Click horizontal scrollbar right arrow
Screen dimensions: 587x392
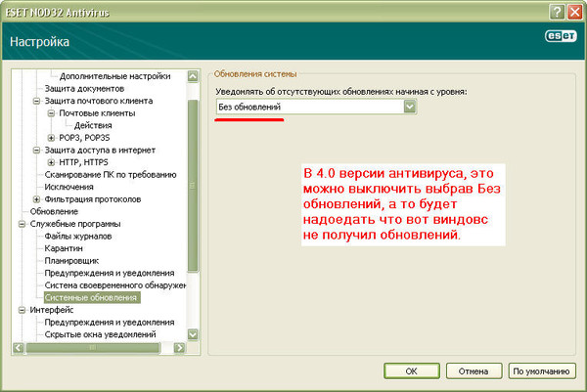(179, 348)
